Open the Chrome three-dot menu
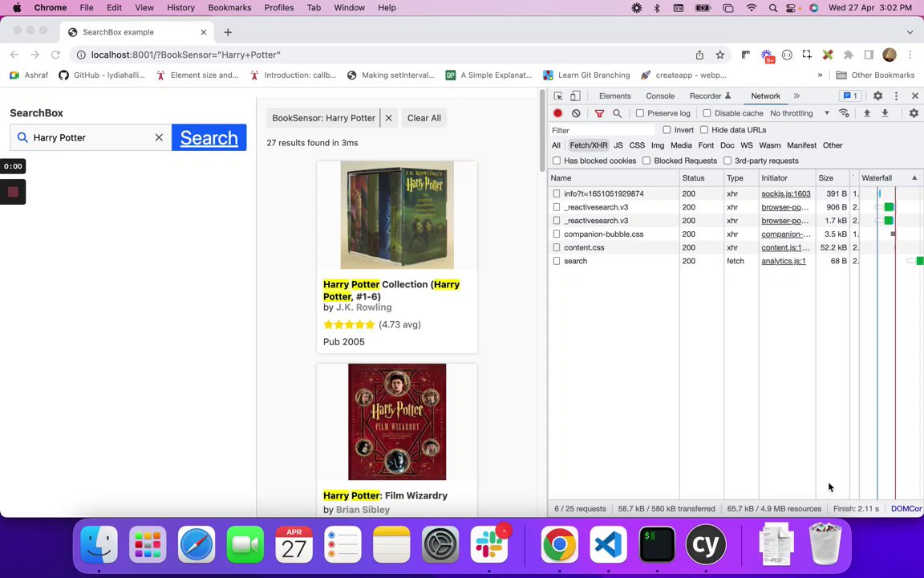Image resolution: width=924 pixels, height=578 pixels. (x=910, y=55)
